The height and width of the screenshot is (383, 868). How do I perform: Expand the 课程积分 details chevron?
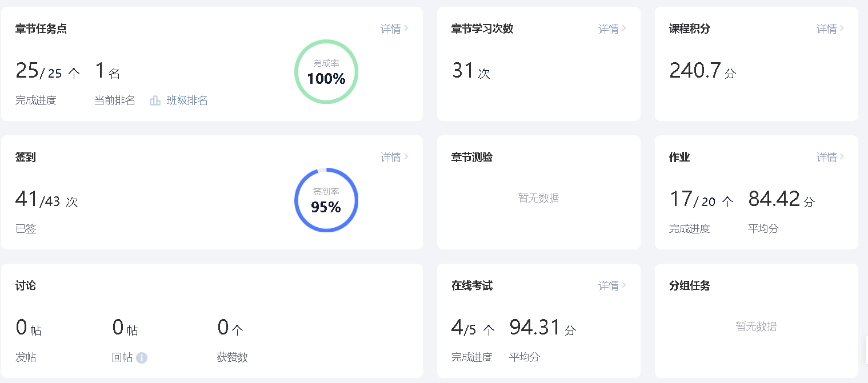(x=842, y=29)
